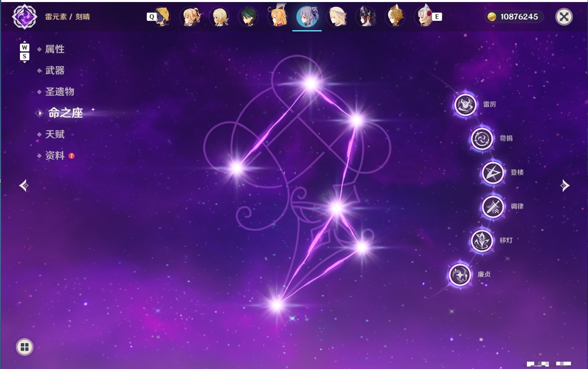Pick the black-haired character with headdress
Screen dimensions: 588x369
pos(366,17)
